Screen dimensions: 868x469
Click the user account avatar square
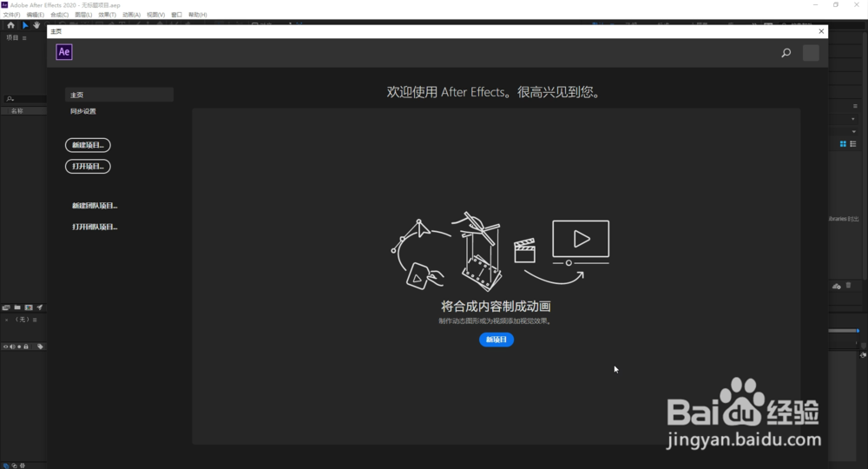coord(811,53)
